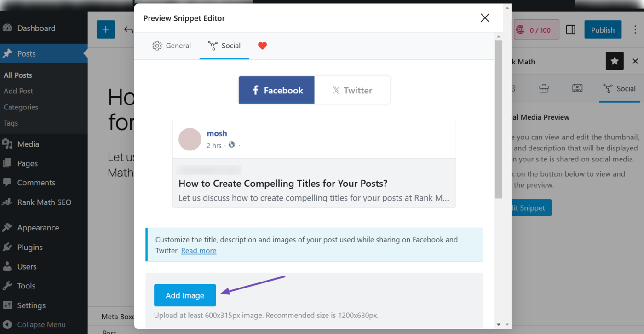This screenshot has width=644, height=334.
Task: Click the Publish button
Action: click(603, 30)
